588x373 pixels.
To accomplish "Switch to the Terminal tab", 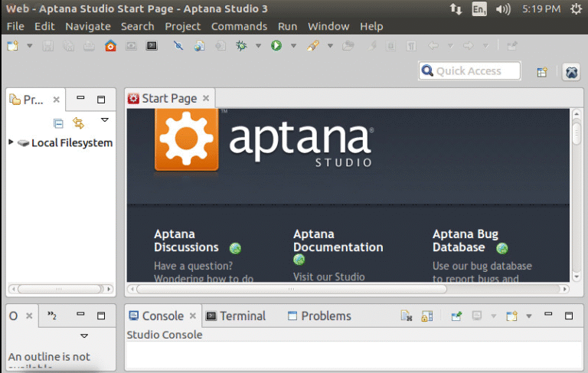I will (236, 316).
